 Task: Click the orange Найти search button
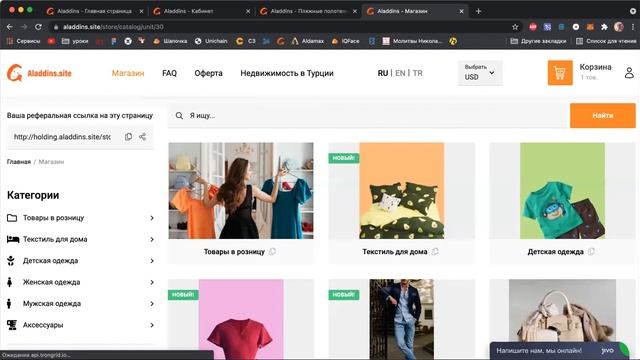tap(602, 116)
